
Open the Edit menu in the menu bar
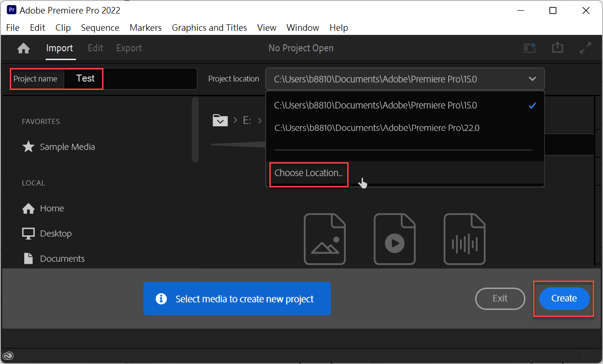tap(38, 27)
